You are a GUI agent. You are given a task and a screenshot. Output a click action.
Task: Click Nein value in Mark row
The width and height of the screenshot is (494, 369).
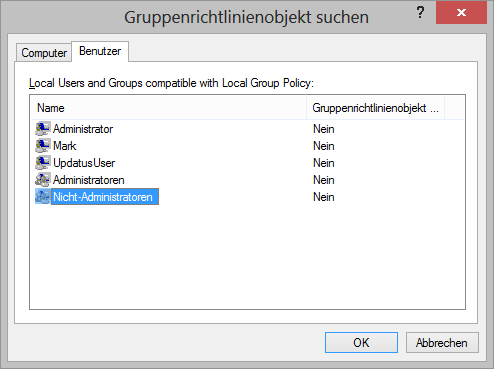[324, 146]
